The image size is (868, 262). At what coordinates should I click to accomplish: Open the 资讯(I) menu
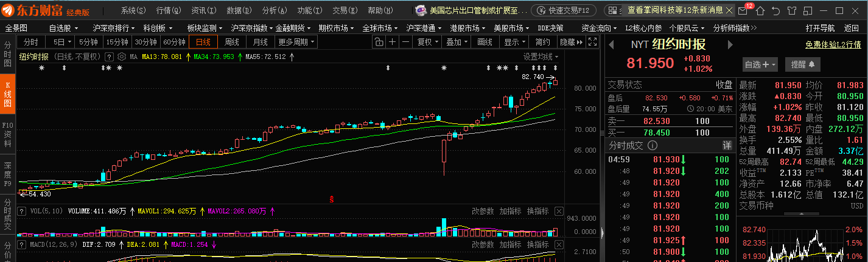203,10
